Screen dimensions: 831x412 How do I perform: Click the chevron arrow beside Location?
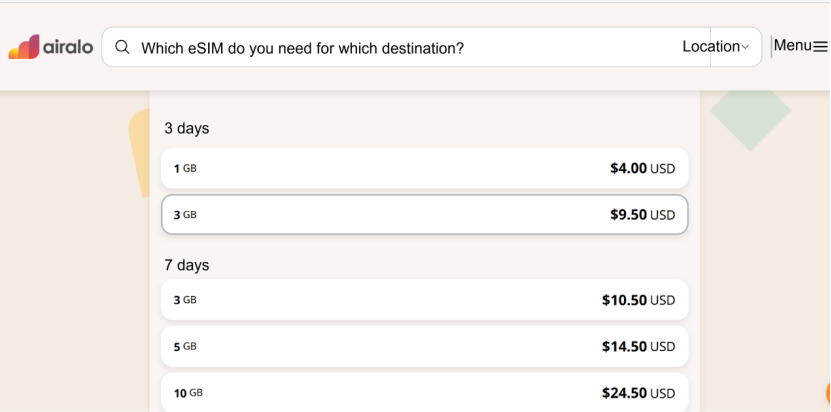(x=745, y=47)
